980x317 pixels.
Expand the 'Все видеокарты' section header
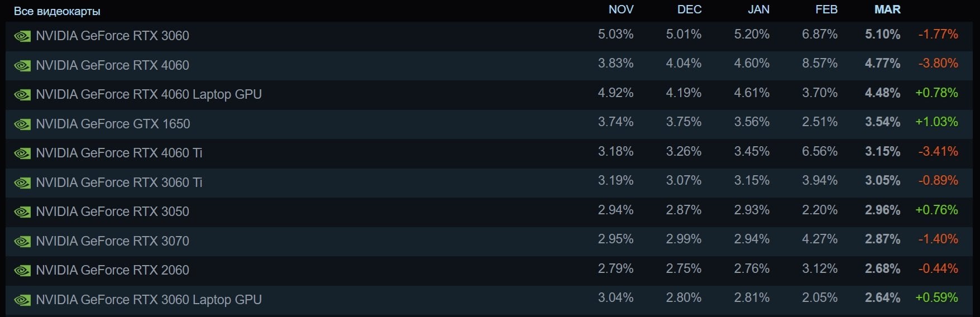point(57,11)
